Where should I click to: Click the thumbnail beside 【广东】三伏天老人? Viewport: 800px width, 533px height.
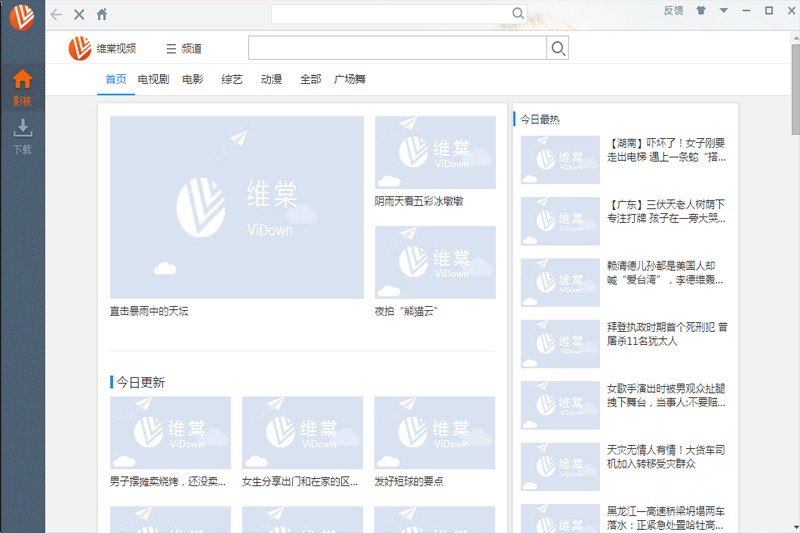[560, 221]
